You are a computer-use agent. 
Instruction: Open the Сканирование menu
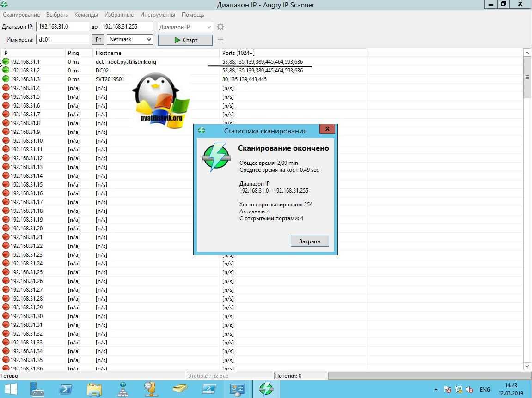coord(21,15)
